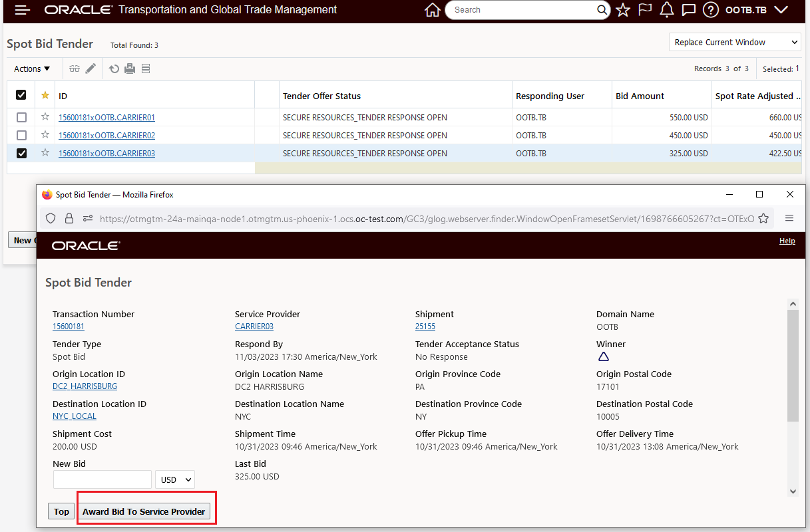Click the Winner triangle icon
Image resolution: width=810 pixels, height=532 pixels.
tap(604, 357)
